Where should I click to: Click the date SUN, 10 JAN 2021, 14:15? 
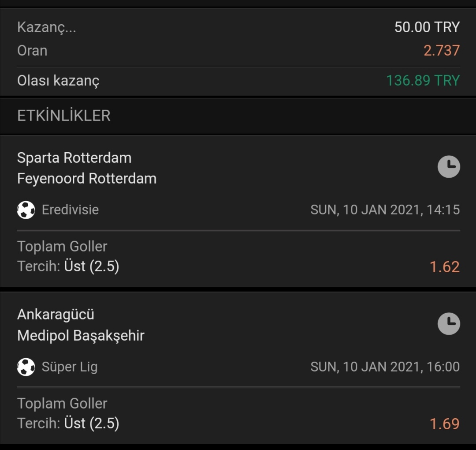(385, 210)
